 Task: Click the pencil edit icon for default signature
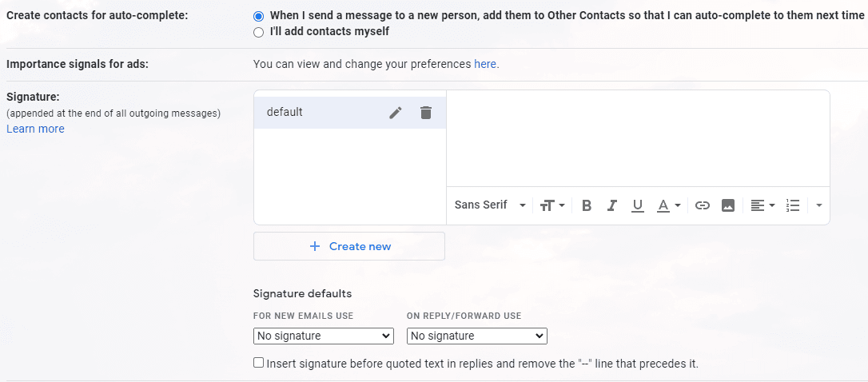click(396, 113)
